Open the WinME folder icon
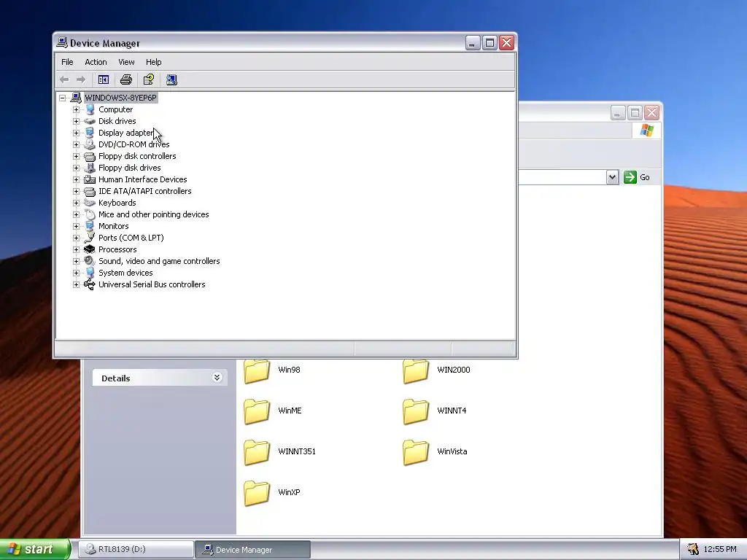The image size is (747, 560). point(257,411)
